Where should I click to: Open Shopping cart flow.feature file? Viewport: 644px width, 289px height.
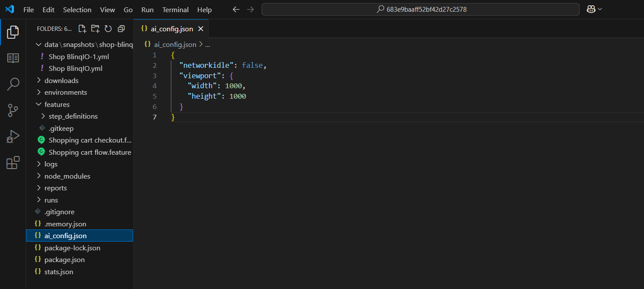[90, 152]
